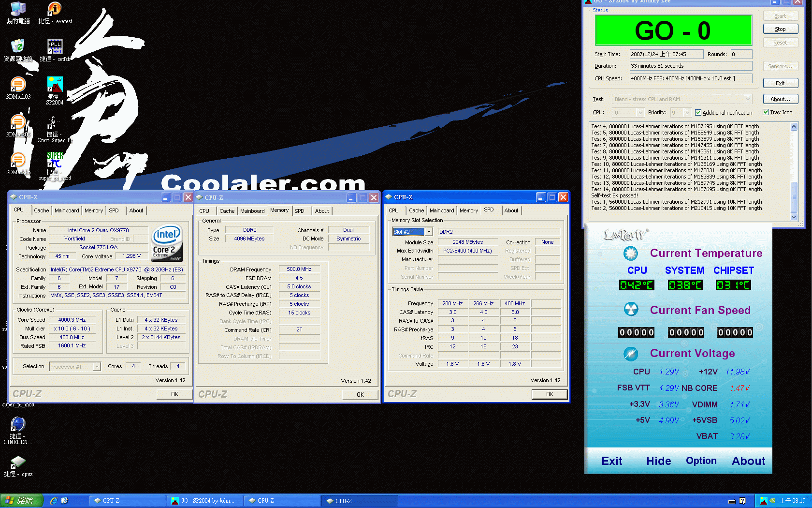Click the help icon in the taskbar
Viewport: 812px width, 508px height.
(x=742, y=501)
